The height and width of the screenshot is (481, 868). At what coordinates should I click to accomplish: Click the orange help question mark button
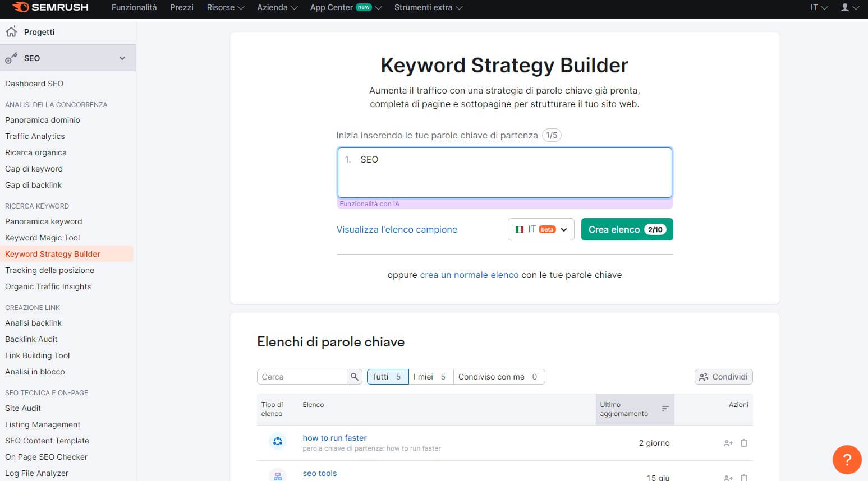[847, 459]
